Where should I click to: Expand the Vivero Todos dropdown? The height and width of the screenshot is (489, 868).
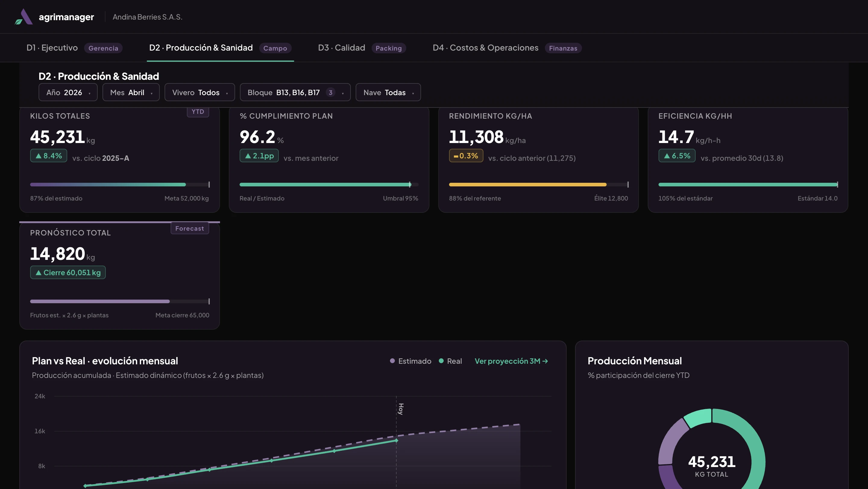[x=200, y=92]
